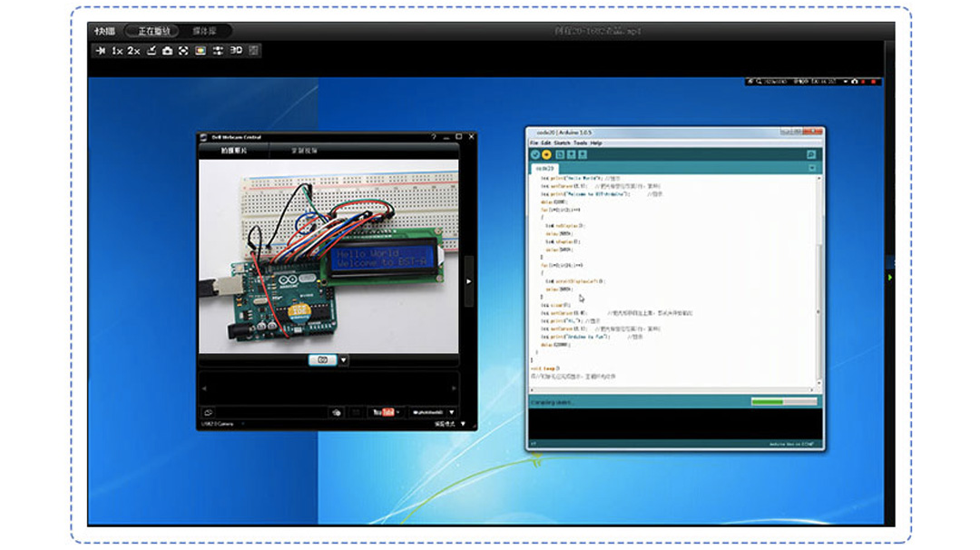Click the green arrow on player right edge
Screen dimensions: 980x550
point(890,276)
